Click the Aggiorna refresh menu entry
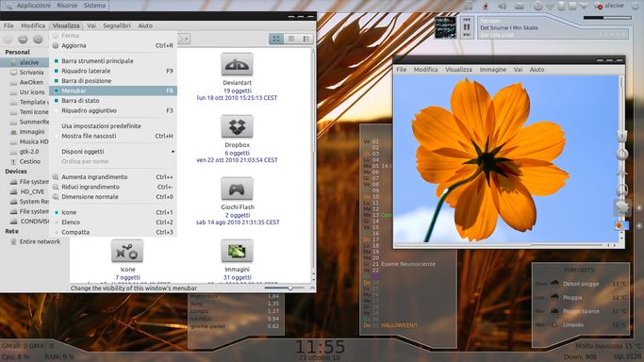This screenshot has width=644, height=362. pos(113,45)
